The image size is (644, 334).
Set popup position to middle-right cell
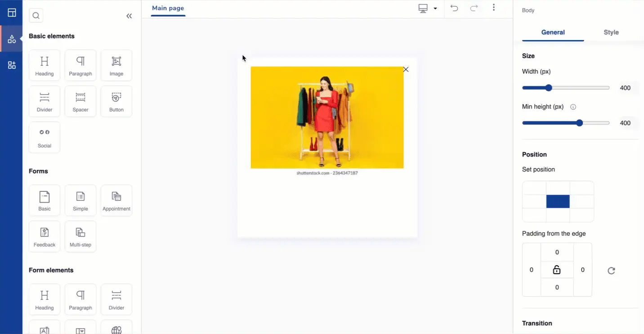coord(582,202)
